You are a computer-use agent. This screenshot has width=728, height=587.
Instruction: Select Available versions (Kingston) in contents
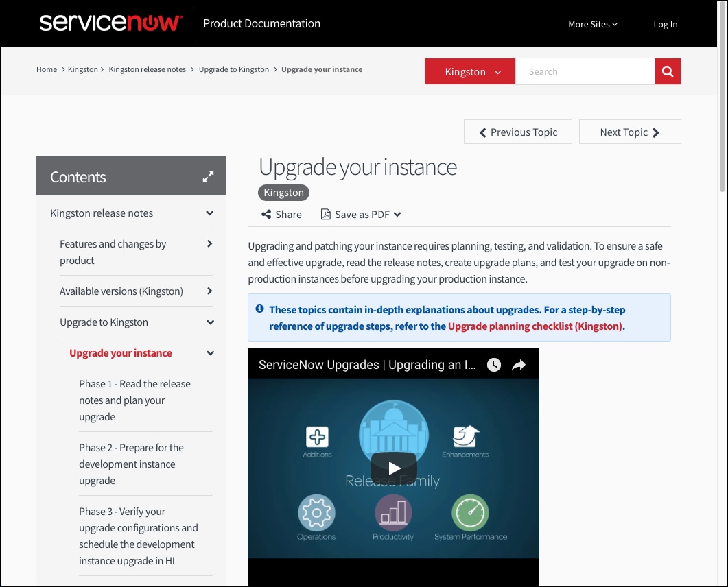(x=121, y=291)
